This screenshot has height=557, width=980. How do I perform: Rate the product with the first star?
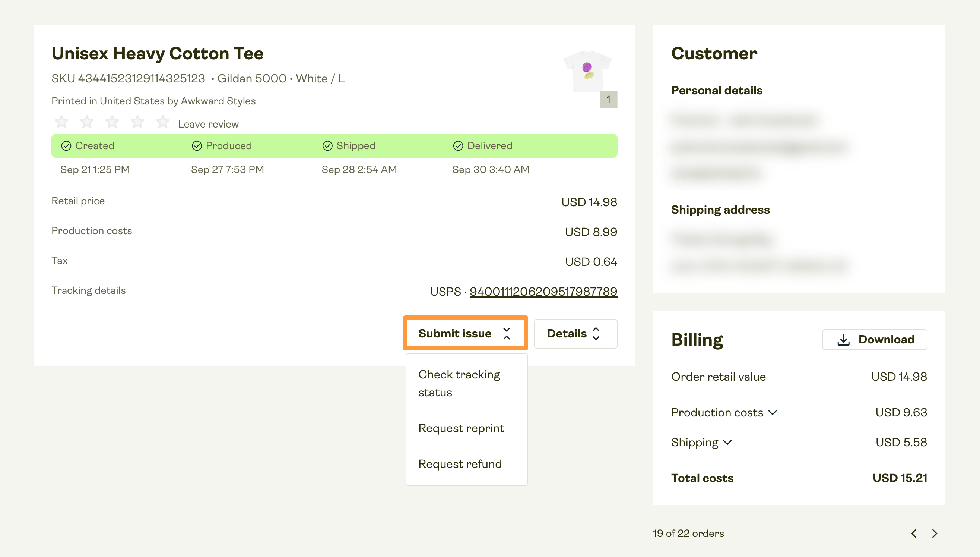pos(61,121)
